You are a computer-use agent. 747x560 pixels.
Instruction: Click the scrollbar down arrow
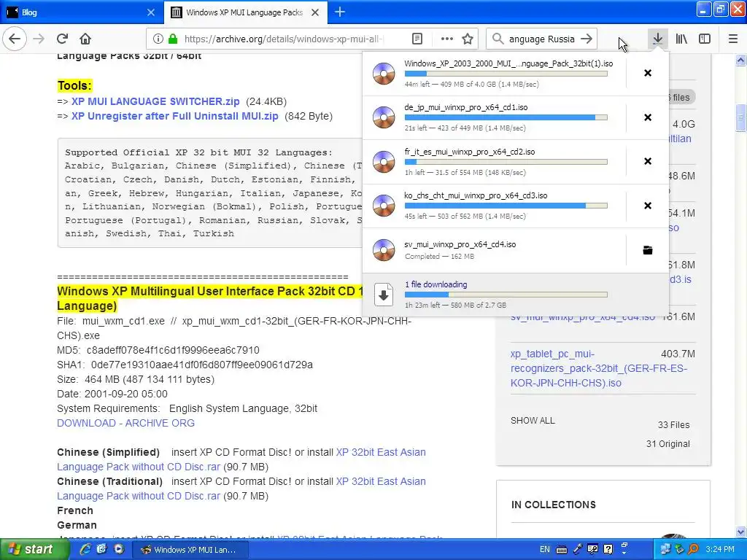[x=740, y=532]
